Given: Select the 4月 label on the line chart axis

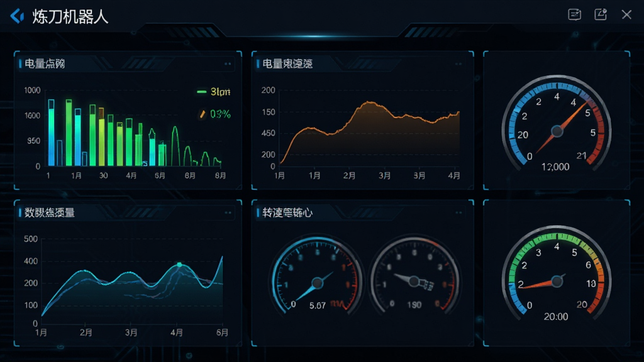Looking at the screenshot, I should coord(177,332).
